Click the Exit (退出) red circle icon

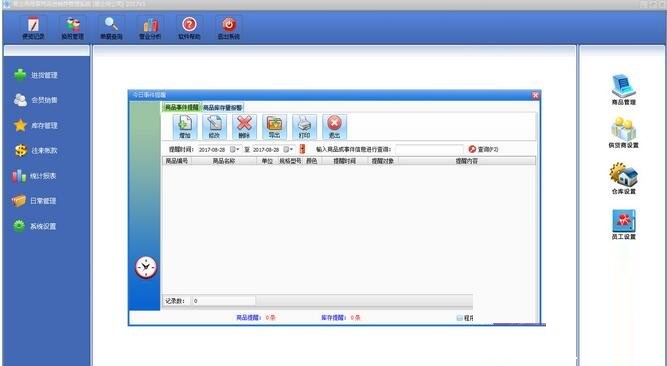point(334,127)
